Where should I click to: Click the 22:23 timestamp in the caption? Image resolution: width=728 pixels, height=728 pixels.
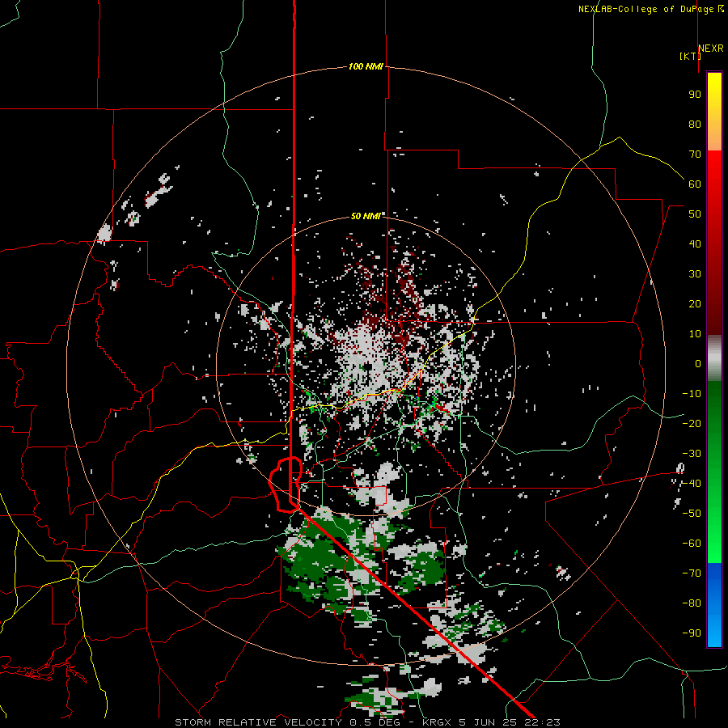click(x=544, y=722)
